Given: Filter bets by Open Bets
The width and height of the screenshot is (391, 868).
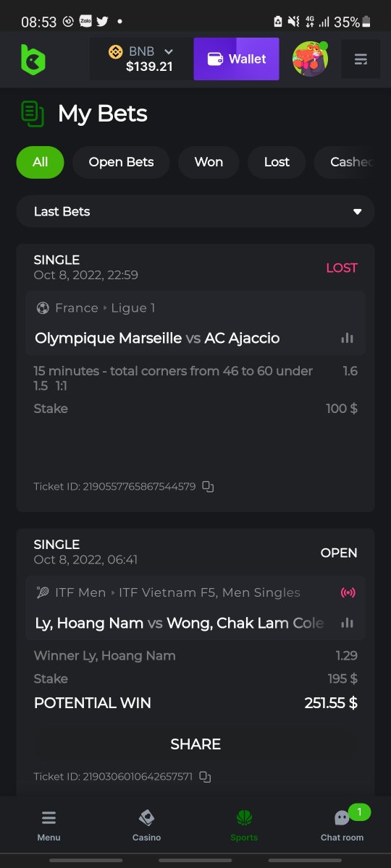Looking at the screenshot, I should tap(121, 162).
